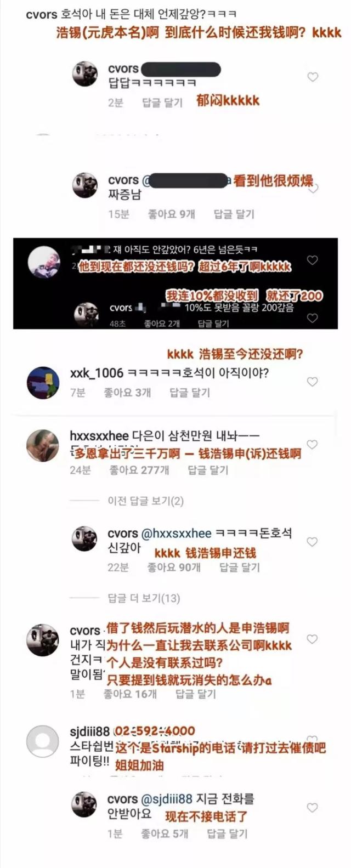Like cvors' 답답ㅋㅋㅋ comment with the heart

pyautogui.click(x=313, y=77)
